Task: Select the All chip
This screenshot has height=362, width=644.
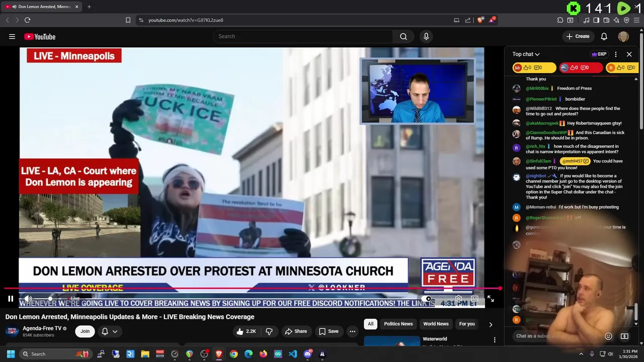Action: tap(370, 324)
